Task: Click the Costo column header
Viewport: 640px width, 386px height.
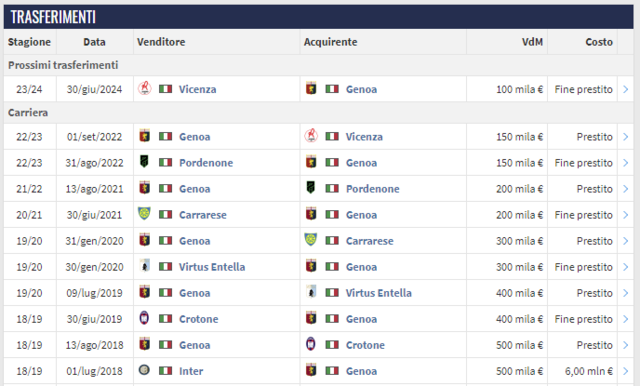Action: [x=599, y=42]
